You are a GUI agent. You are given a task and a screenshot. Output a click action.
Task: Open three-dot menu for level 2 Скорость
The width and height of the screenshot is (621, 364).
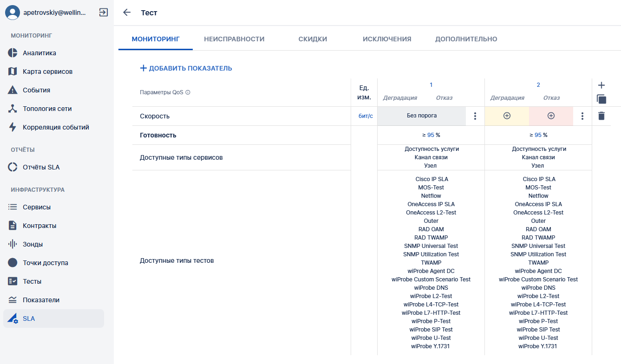[582, 116]
